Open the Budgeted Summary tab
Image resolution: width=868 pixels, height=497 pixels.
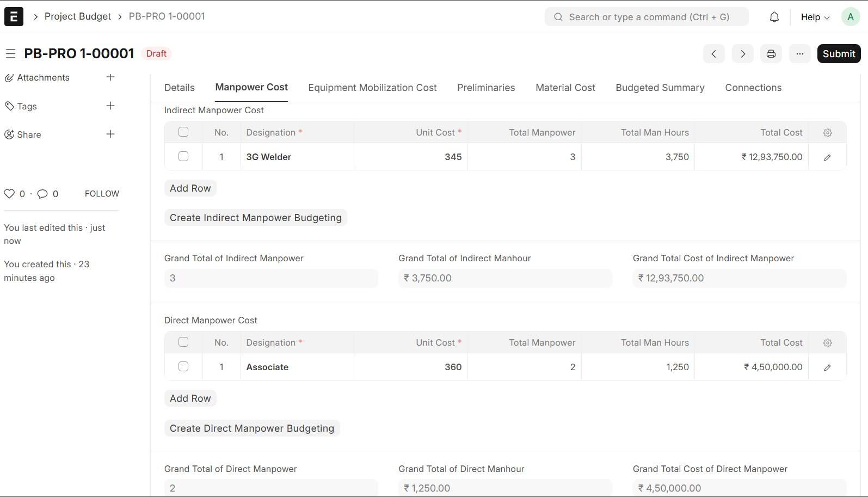(660, 88)
